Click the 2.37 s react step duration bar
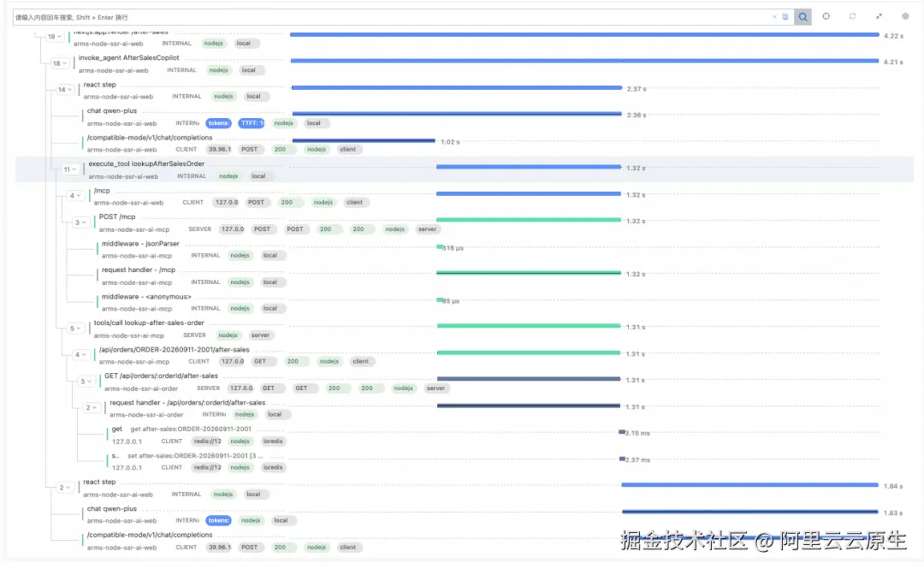The width and height of the screenshot is (924, 569). (457, 88)
